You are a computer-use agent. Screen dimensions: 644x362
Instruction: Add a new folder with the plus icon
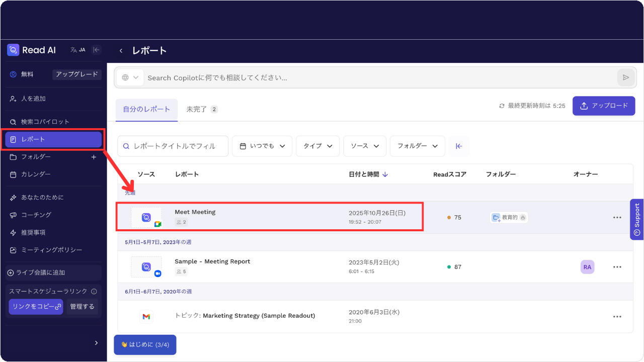94,157
